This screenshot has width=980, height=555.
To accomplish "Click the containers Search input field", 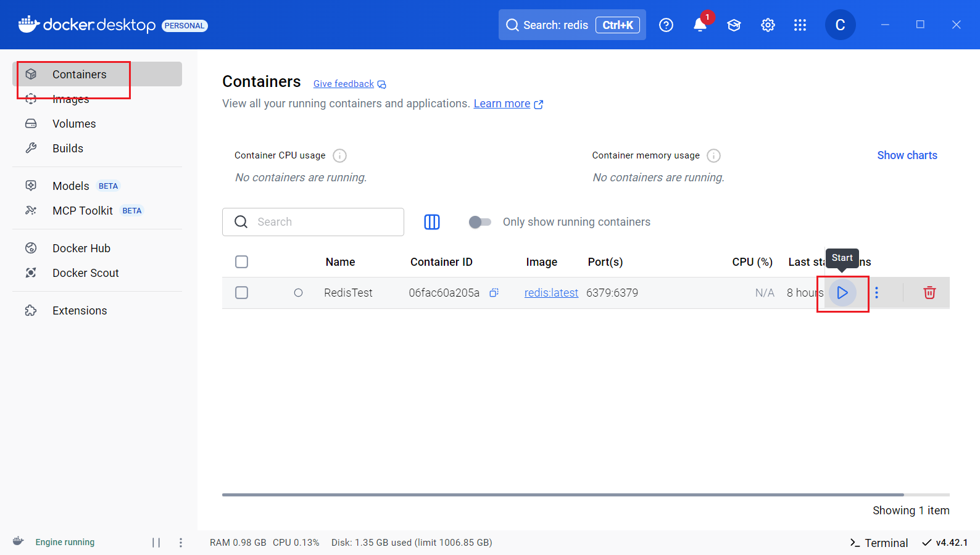I will click(x=313, y=222).
